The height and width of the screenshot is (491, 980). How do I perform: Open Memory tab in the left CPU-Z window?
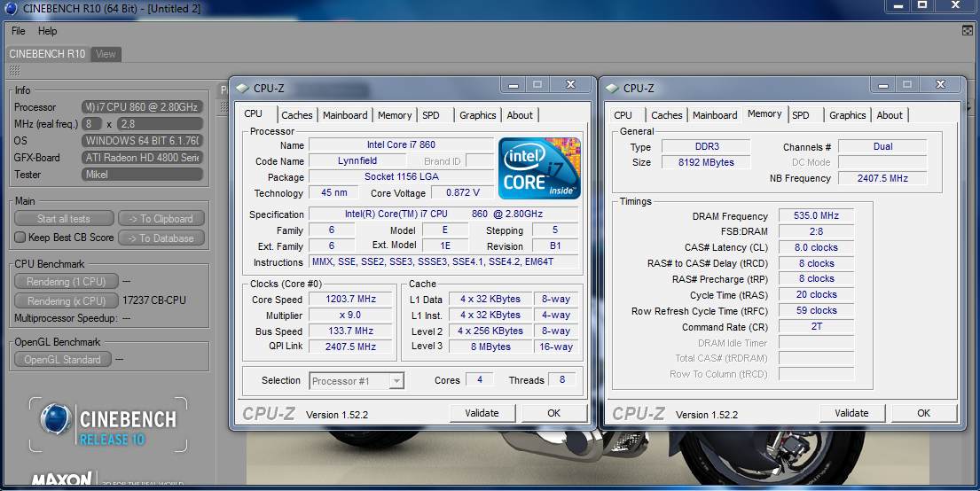point(395,115)
